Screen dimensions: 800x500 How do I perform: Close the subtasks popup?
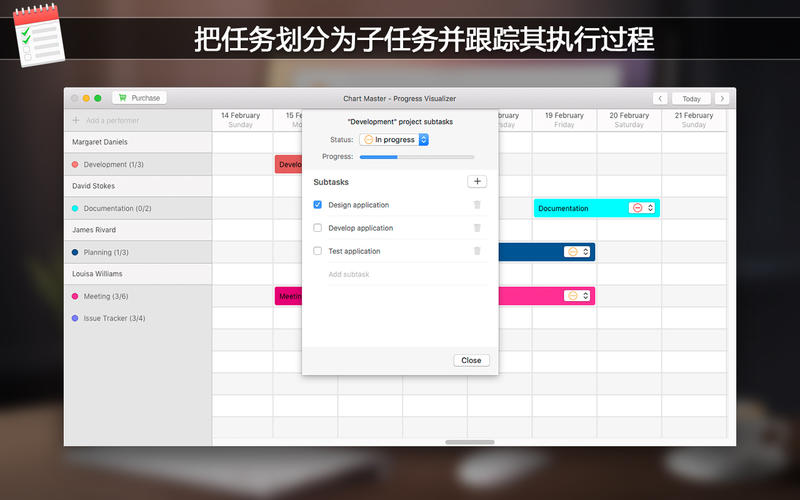coord(471,360)
